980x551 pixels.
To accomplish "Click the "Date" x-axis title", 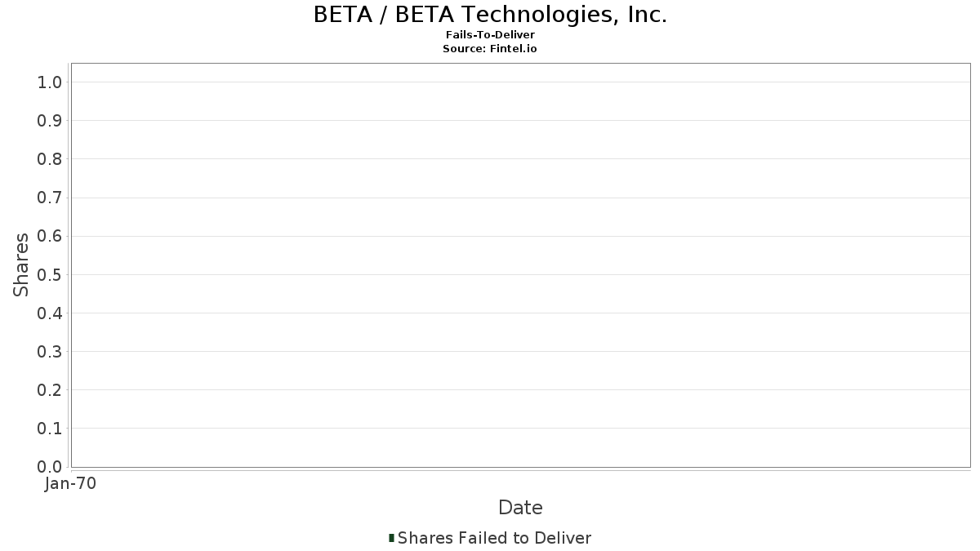I will pos(520,508).
